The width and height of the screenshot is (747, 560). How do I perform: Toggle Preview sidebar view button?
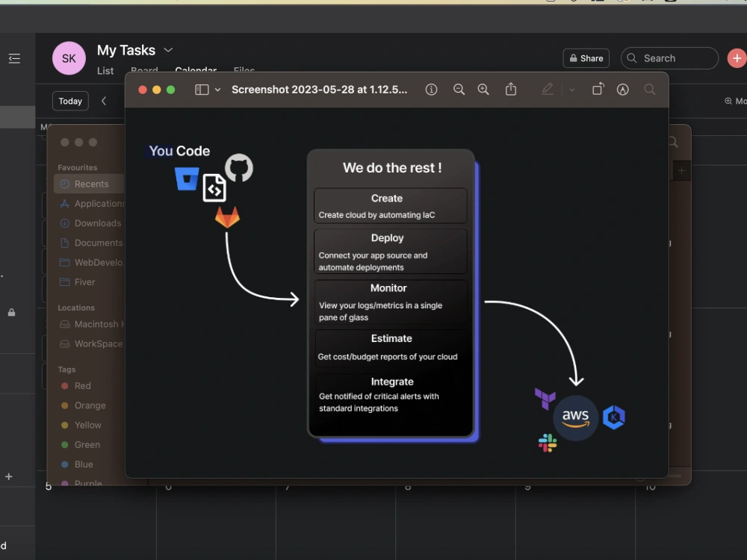(x=202, y=90)
